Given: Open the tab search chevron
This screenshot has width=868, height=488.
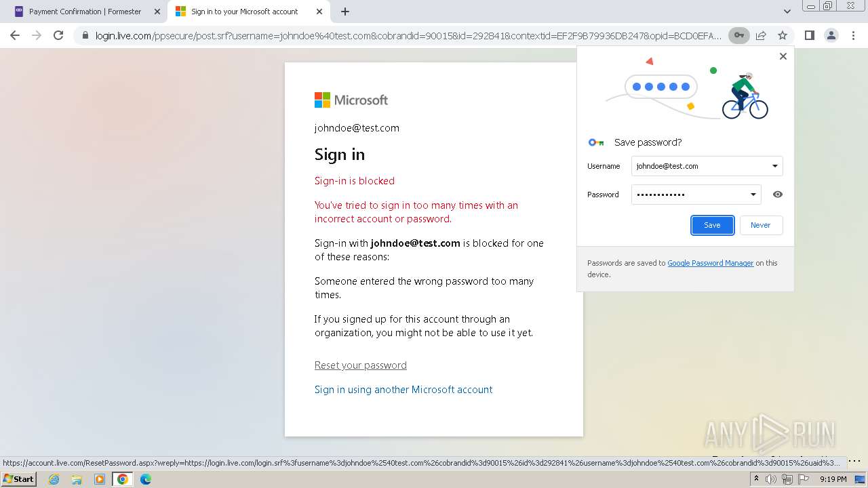Looking at the screenshot, I should [x=787, y=12].
